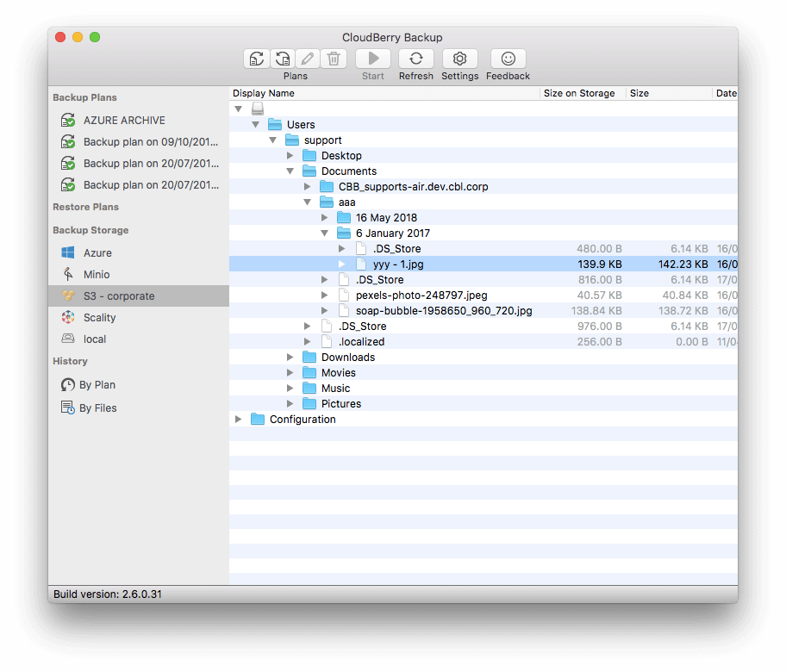Viewport: 786px width, 672px height.
Task: Expand the Downloads folder disclosure triangle
Action: 290,357
